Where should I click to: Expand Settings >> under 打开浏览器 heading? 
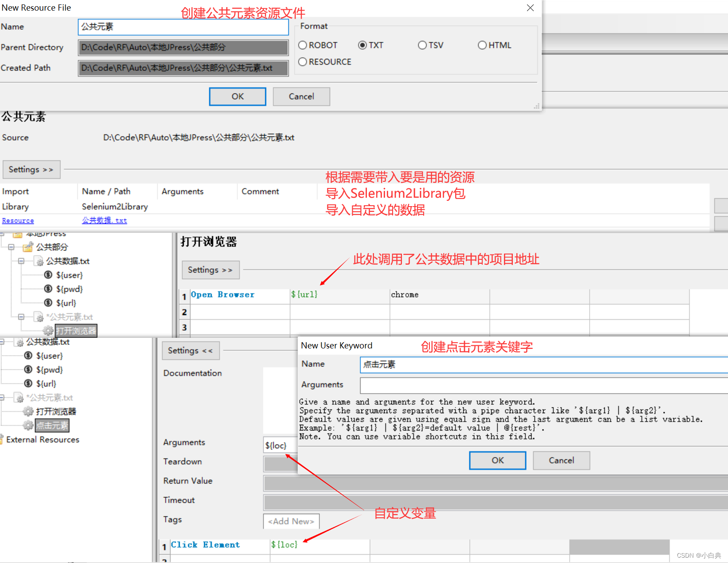[210, 270]
